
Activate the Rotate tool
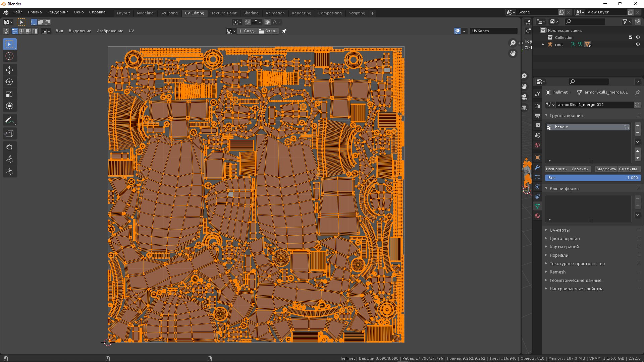9,82
